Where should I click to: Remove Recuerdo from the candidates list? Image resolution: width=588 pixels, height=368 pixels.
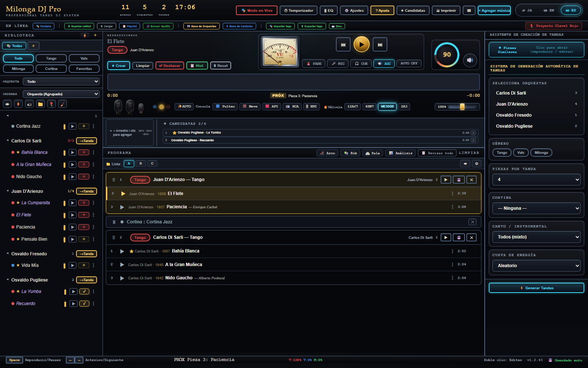coord(473,140)
